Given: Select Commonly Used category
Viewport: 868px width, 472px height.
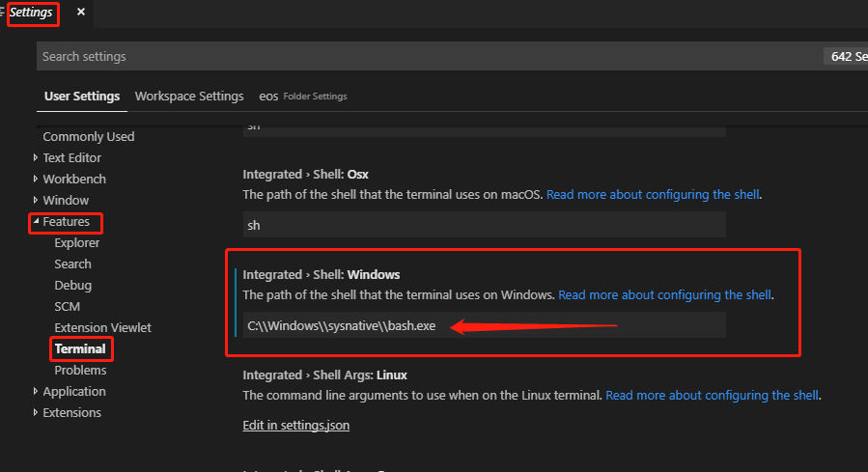Looking at the screenshot, I should click(89, 137).
